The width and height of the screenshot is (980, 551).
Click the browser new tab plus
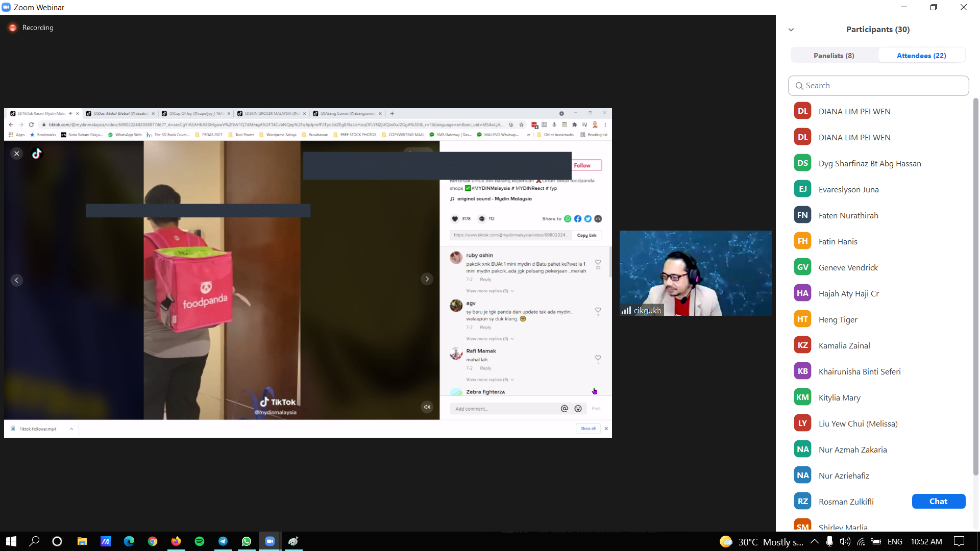(392, 113)
